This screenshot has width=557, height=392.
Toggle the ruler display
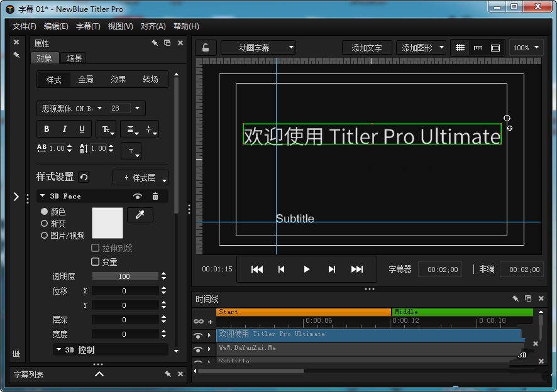click(478, 48)
